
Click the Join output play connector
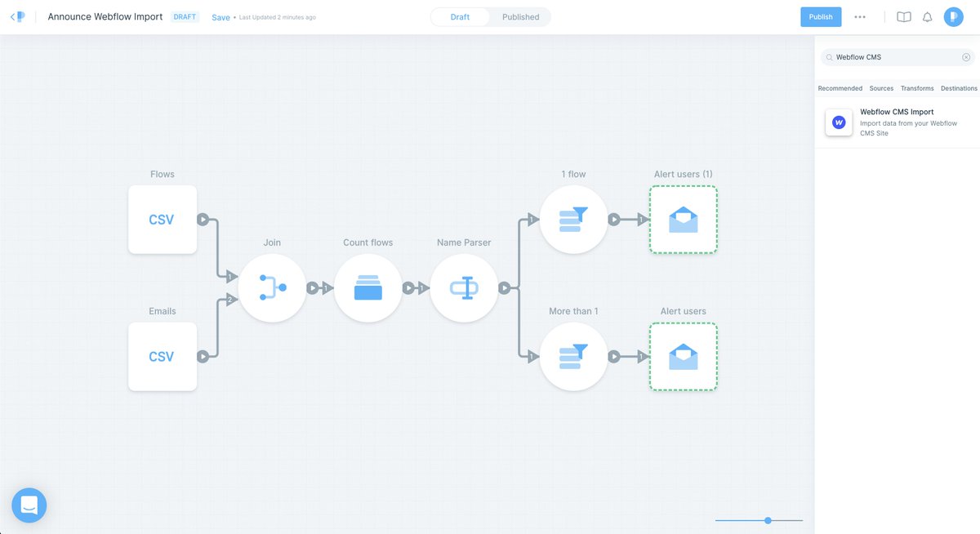tap(312, 287)
